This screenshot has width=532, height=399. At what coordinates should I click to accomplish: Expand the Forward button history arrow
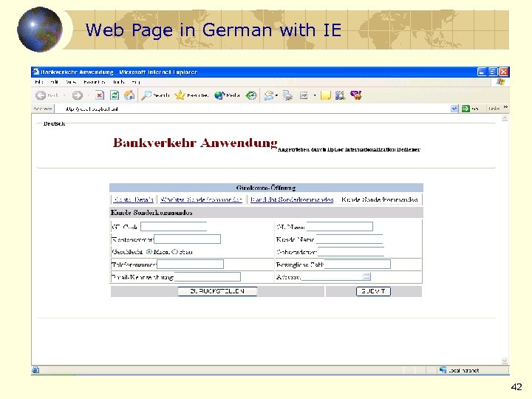(88, 95)
